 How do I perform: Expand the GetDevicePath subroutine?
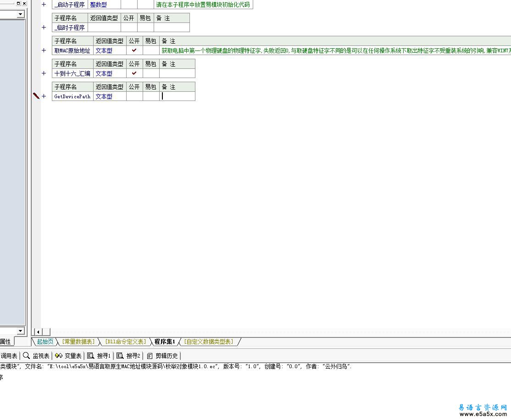click(x=44, y=96)
